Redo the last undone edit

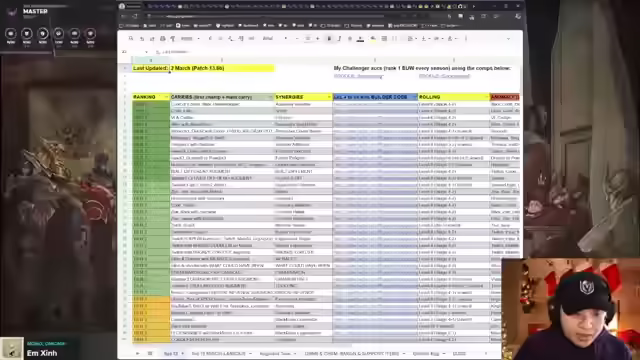[x=152, y=38]
